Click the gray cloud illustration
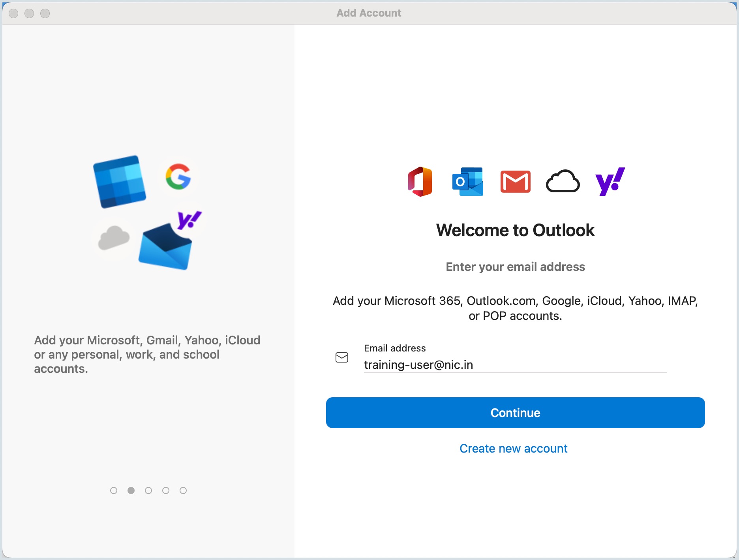739x560 pixels. tap(114, 238)
